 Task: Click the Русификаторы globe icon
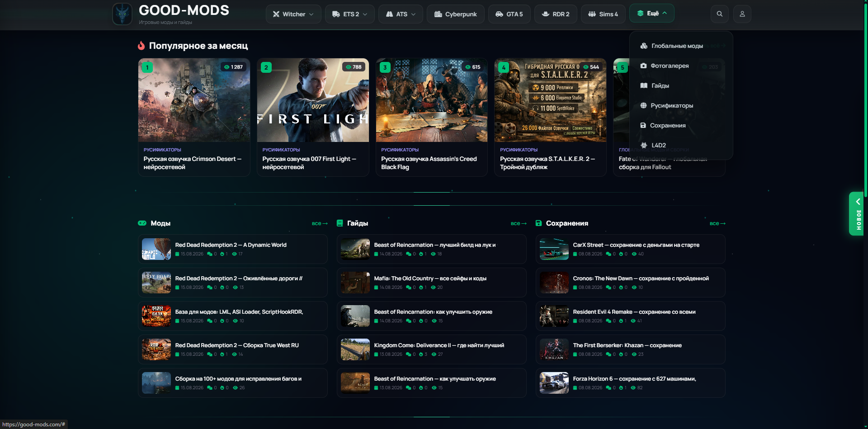click(x=643, y=105)
